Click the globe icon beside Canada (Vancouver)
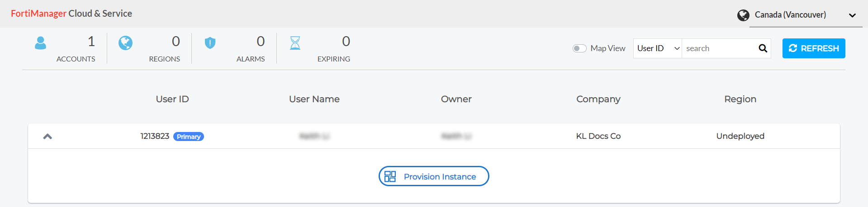Screen dimensions: 868x207 pyautogui.click(x=743, y=15)
